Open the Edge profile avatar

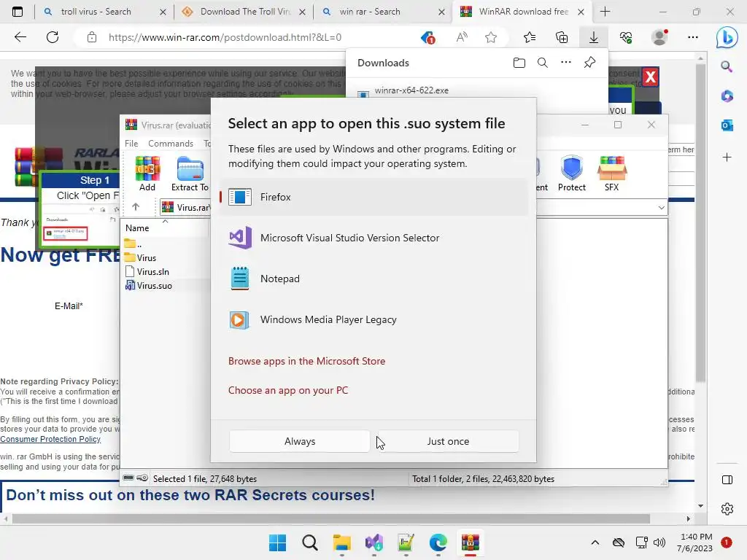click(x=659, y=37)
